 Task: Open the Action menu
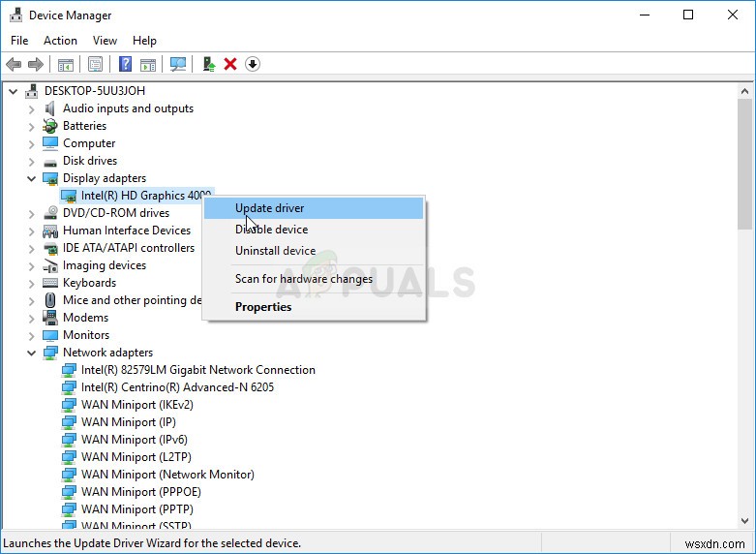tap(60, 41)
